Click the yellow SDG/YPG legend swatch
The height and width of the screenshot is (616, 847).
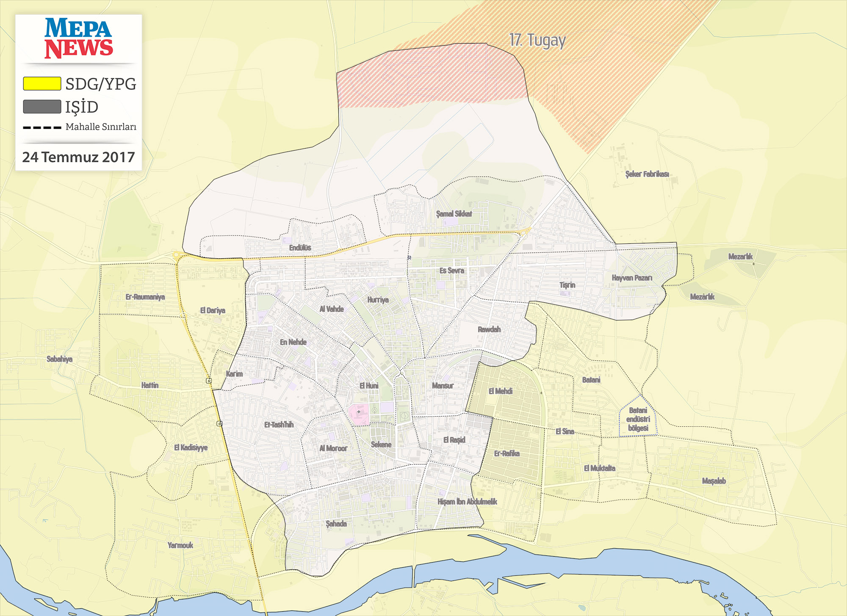click(x=42, y=83)
